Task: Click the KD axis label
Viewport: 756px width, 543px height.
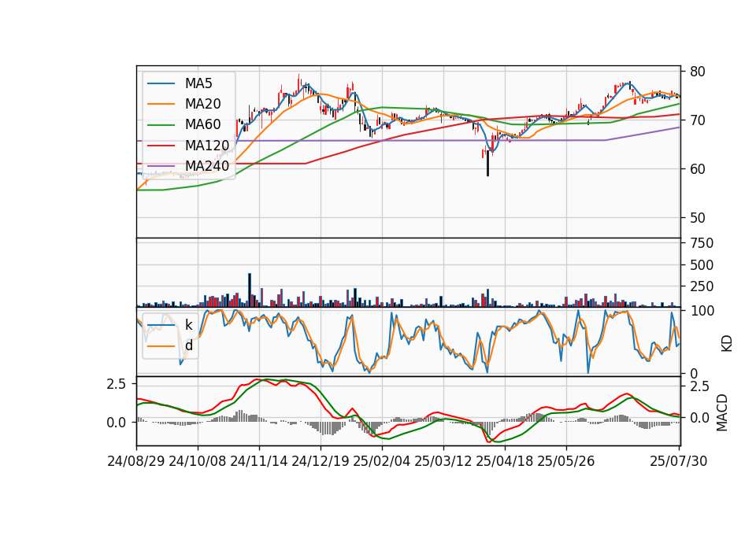Action: tap(727, 344)
